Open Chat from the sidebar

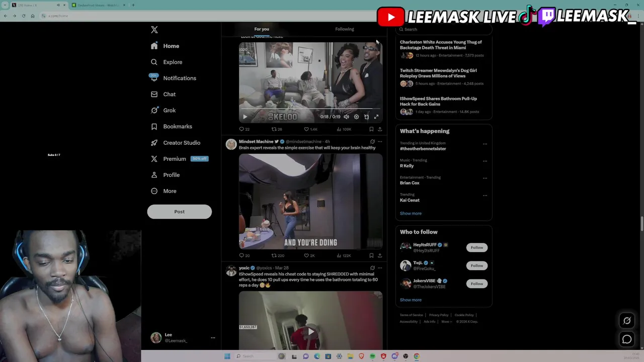point(163,94)
